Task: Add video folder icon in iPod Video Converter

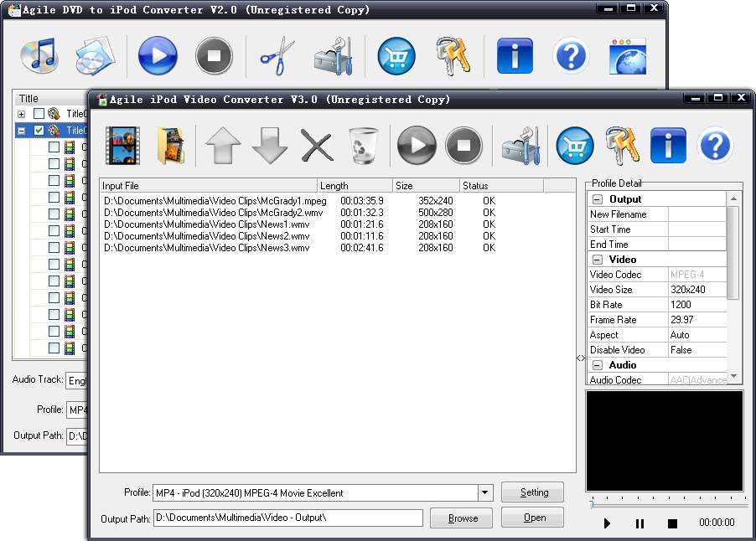Action: [x=171, y=146]
